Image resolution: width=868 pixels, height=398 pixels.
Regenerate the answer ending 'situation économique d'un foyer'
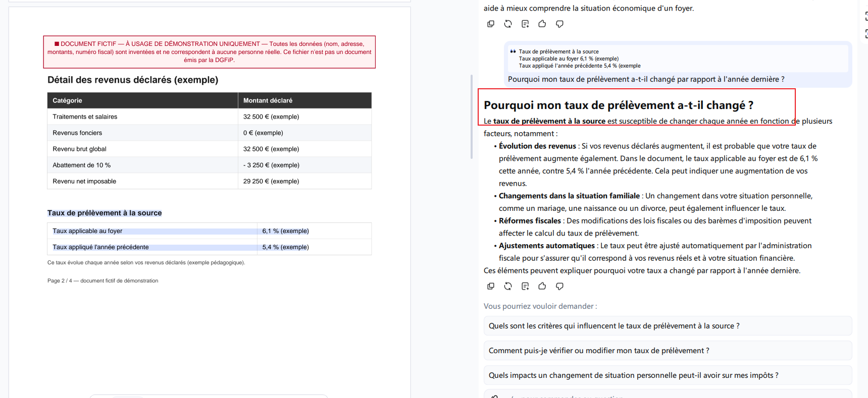point(508,24)
